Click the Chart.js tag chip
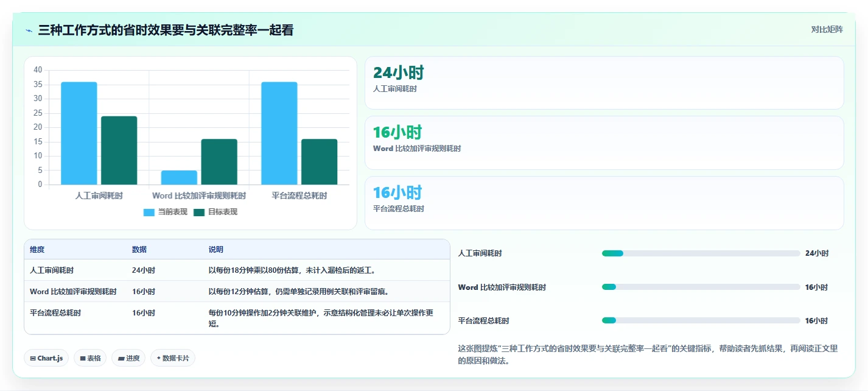The image size is (868, 391). [46, 358]
